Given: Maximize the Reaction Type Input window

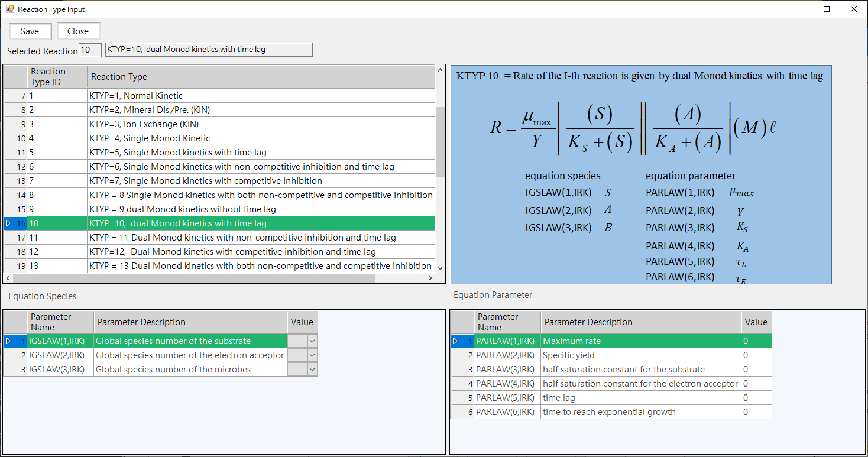Looking at the screenshot, I should [x=827, y=9].
